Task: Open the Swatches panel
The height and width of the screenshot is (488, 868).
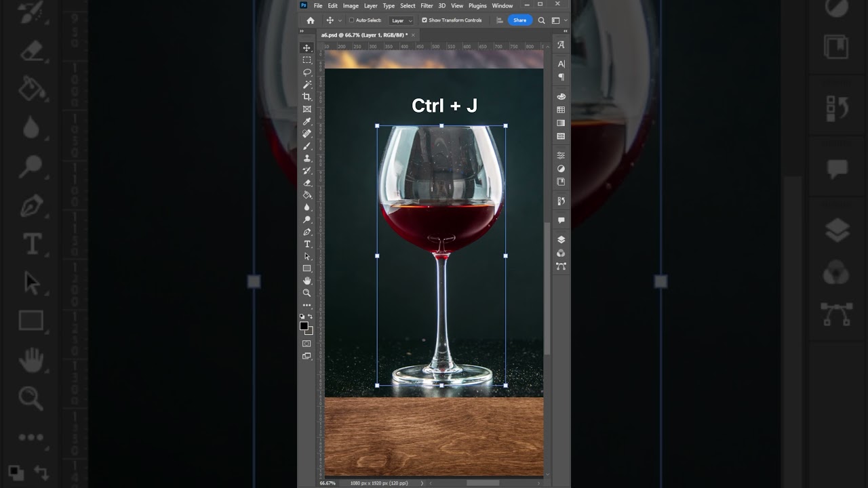Action: (x=561, y=110)
